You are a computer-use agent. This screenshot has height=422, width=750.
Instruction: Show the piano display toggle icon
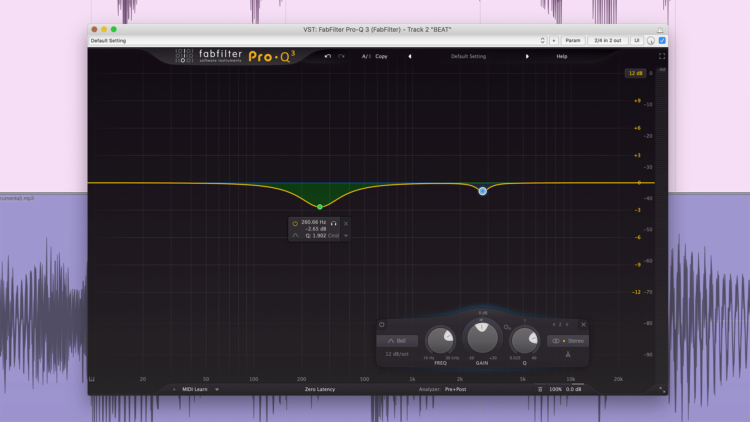[92, 379]
